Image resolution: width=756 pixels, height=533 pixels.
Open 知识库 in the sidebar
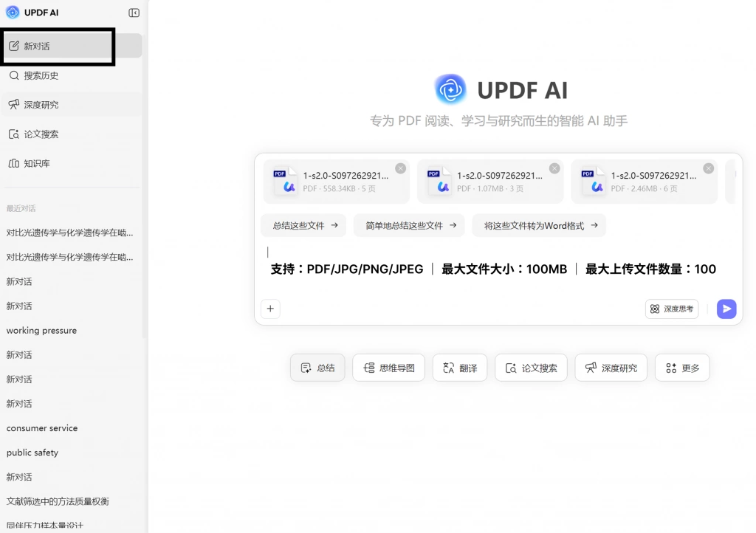pos(72,163)
